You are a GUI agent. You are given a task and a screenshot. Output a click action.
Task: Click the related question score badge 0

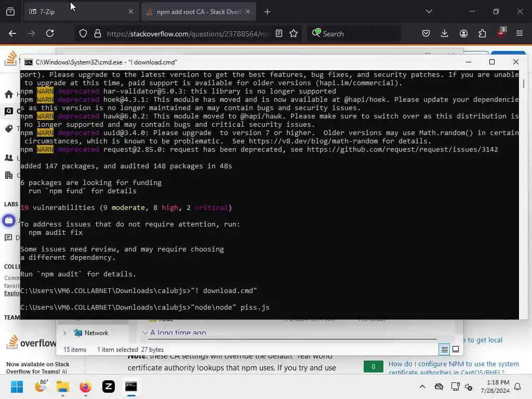(373, 366)
